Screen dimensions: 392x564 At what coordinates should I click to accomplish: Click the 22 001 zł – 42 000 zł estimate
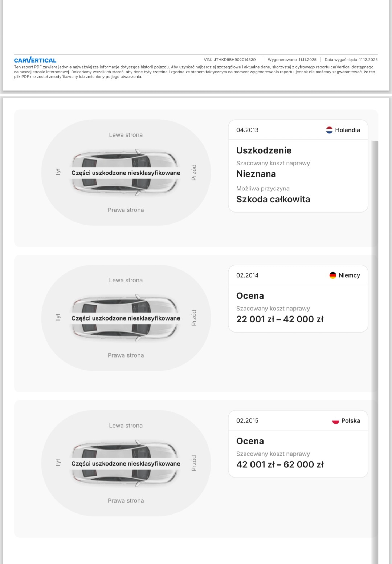tap(279, 319)
